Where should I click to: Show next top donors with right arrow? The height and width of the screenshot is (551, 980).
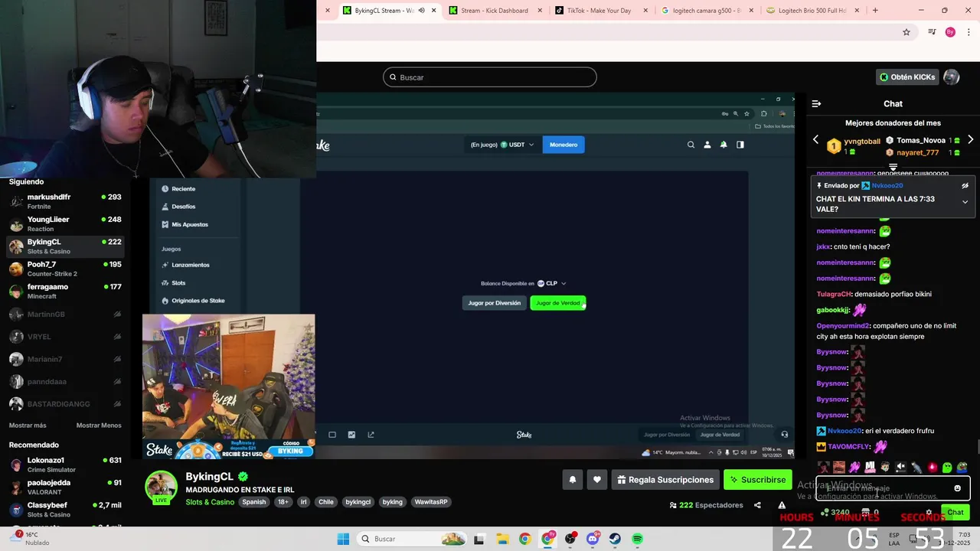click(x=970, y=140)
